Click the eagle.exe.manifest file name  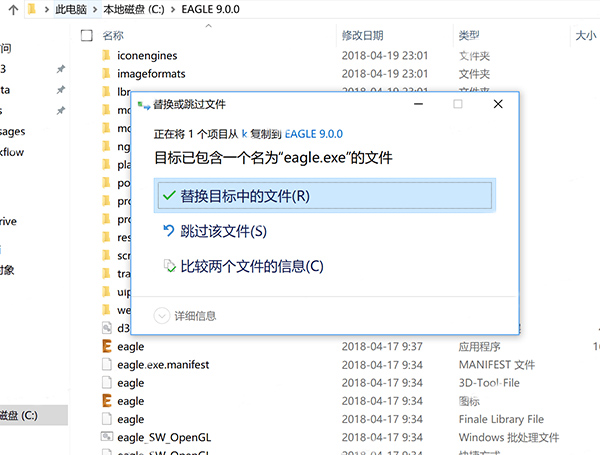coord(163,365)
